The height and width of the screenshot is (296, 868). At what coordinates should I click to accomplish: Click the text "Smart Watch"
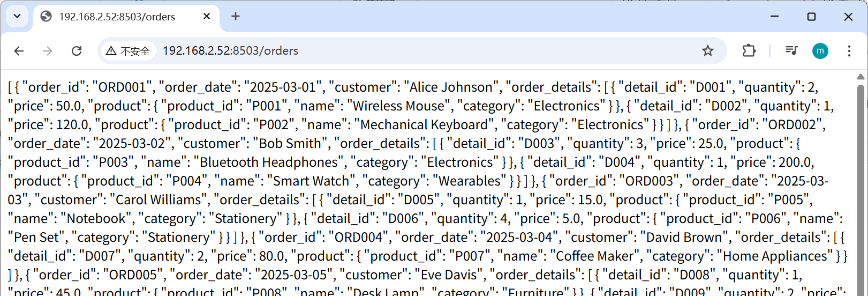(312, 181)
